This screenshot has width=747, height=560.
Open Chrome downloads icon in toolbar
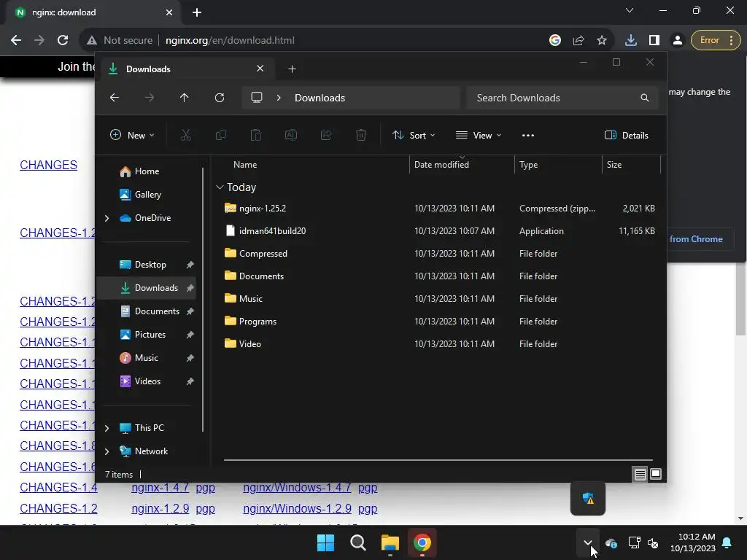click(631, 41)
